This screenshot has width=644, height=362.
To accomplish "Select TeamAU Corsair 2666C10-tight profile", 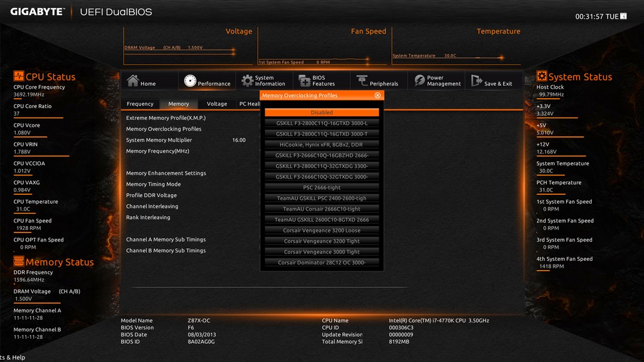I will tap(321, 209).
